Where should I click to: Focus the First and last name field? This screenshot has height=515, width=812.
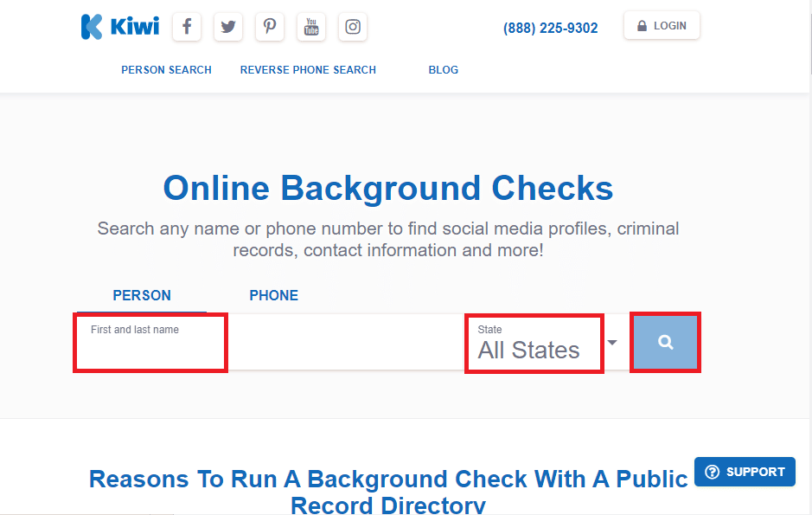(x=269, y=342)
